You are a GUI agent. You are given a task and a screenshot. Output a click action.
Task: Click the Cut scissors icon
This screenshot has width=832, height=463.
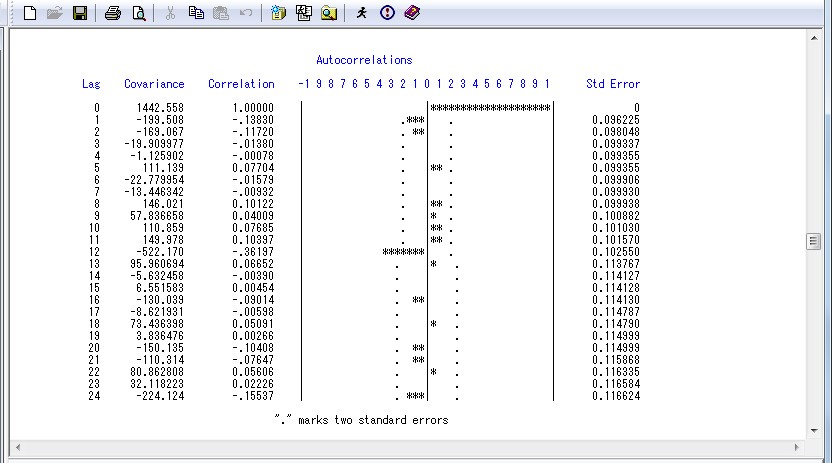[x=170, y=13]
